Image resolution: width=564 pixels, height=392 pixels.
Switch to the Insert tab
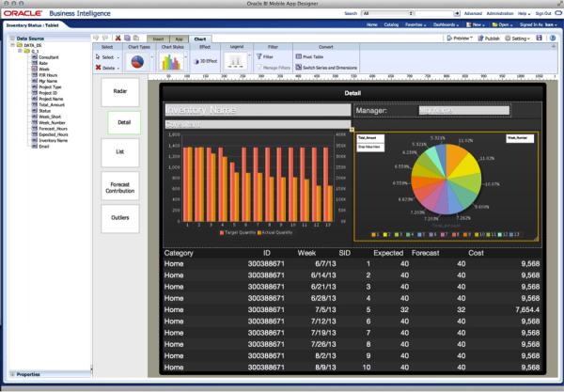click(x=158, y=39)
